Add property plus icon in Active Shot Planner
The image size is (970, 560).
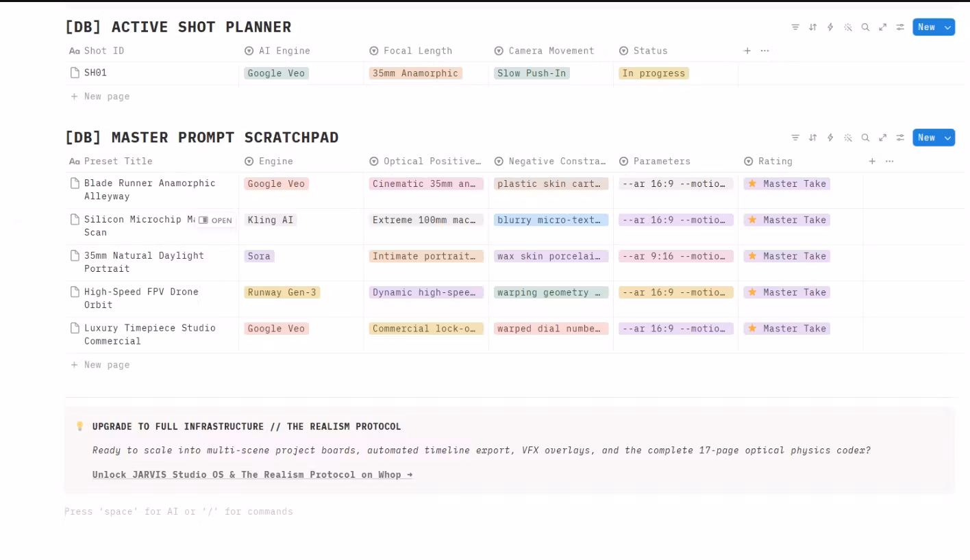click(x=747, y=51)
